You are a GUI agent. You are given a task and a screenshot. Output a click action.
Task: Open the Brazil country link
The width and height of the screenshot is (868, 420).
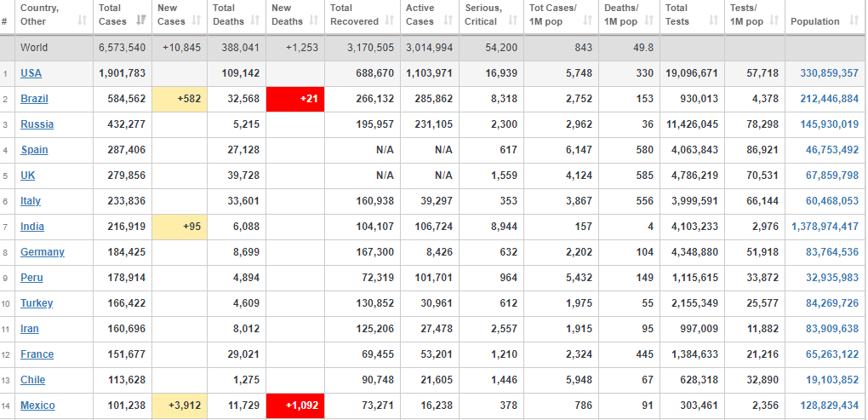[x=34, y=99]
